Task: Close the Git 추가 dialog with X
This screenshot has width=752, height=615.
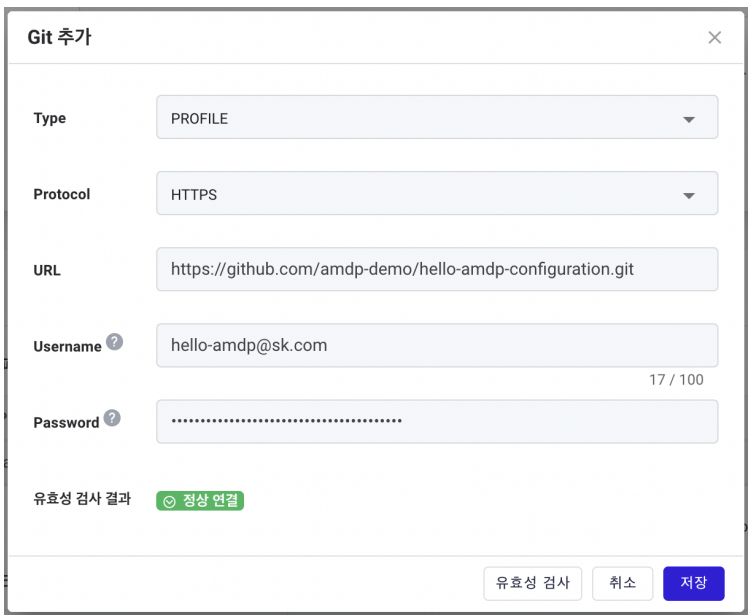Action: (x=715, y=37)
